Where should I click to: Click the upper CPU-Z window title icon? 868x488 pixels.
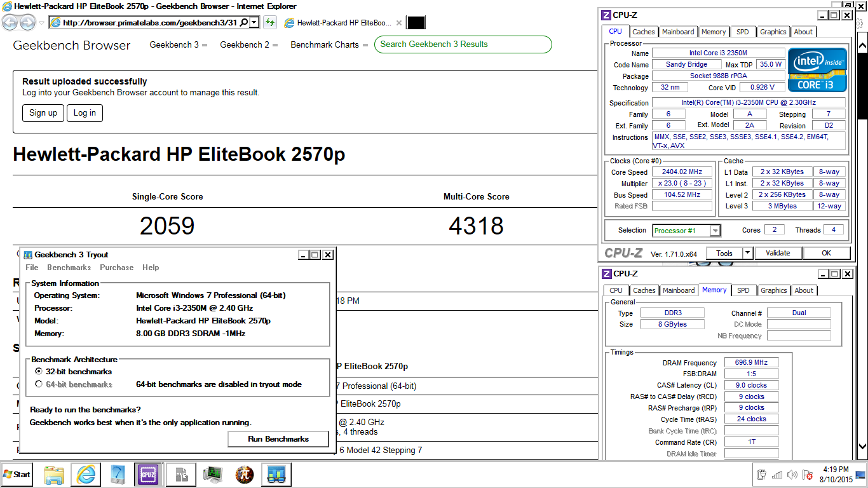tap(607, 15)
